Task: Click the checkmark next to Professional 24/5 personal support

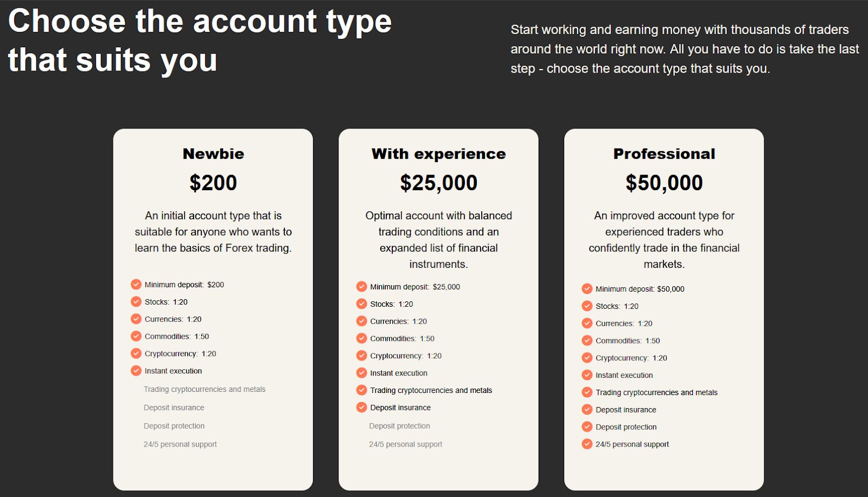Action: pos(587,444)
